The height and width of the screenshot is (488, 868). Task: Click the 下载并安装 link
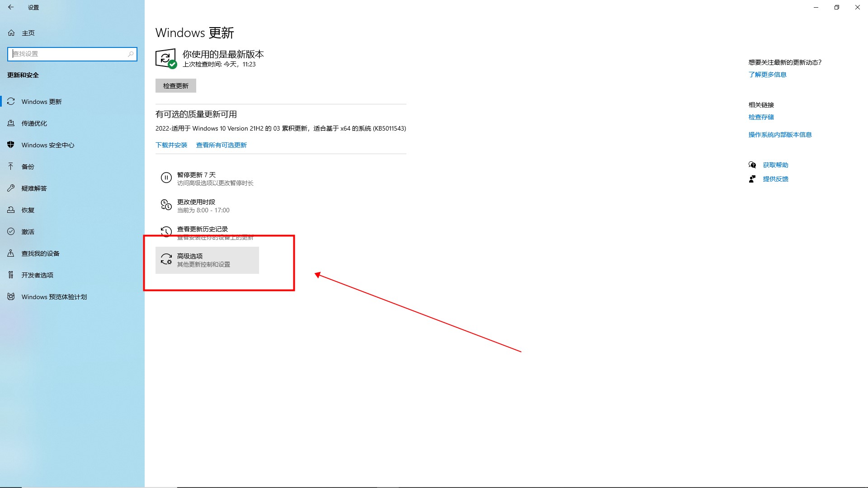pos(171,145)
